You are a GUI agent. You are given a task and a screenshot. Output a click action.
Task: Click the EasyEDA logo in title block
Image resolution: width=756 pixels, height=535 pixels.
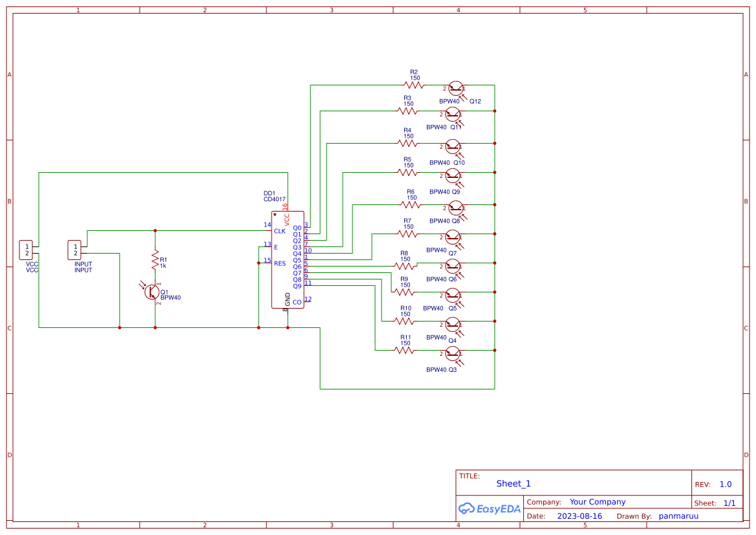(490, 508)
